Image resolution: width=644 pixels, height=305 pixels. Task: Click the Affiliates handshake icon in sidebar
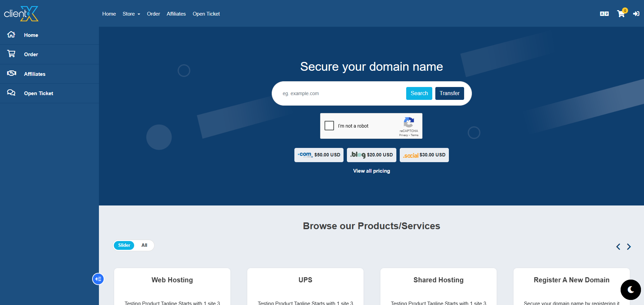tap(12, 73)
